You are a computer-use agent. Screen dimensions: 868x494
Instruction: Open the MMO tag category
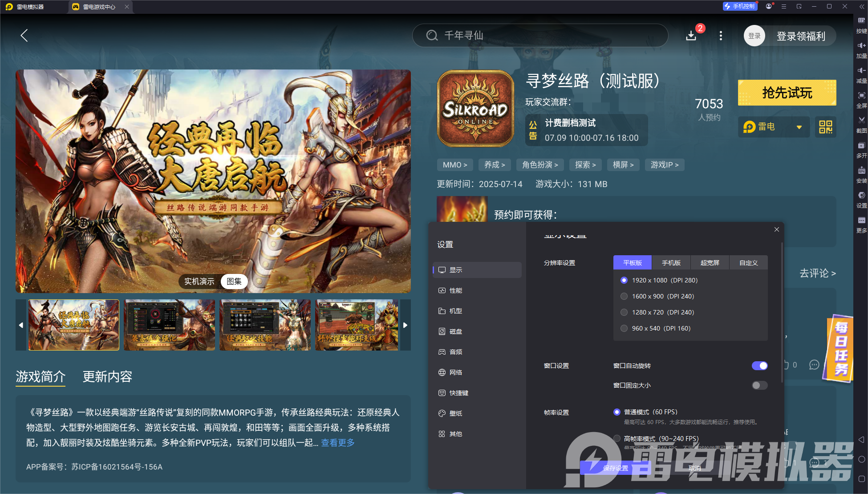point(454,165)
